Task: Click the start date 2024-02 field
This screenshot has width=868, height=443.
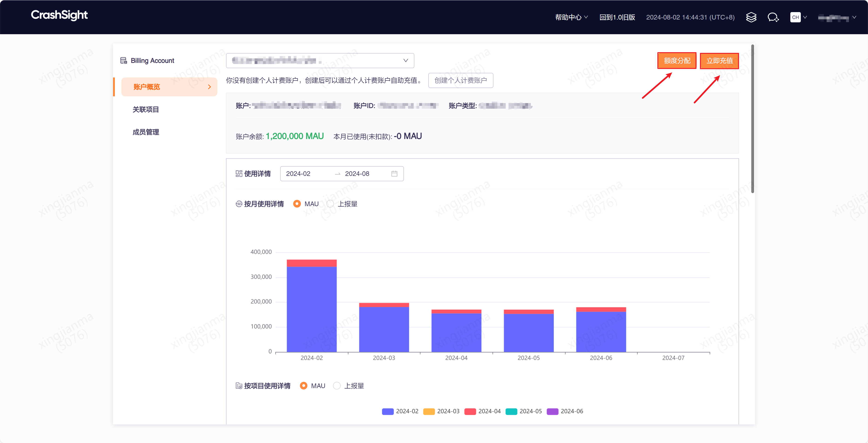Action: (298, 174)
